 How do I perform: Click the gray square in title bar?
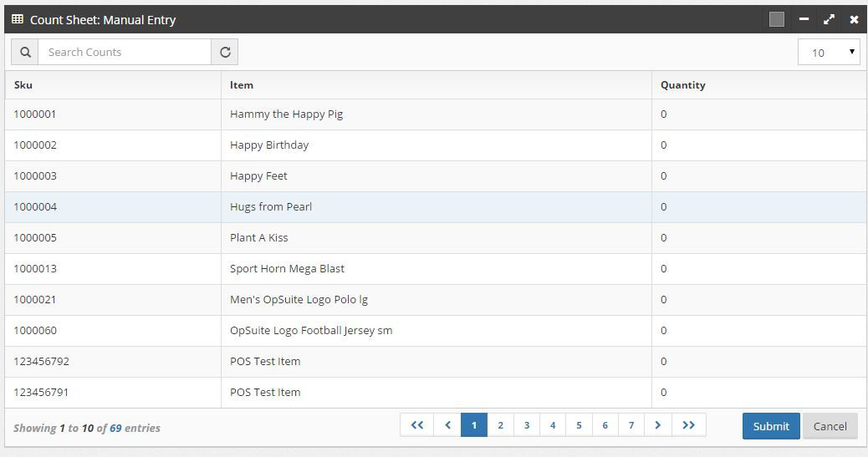(777, 19)
